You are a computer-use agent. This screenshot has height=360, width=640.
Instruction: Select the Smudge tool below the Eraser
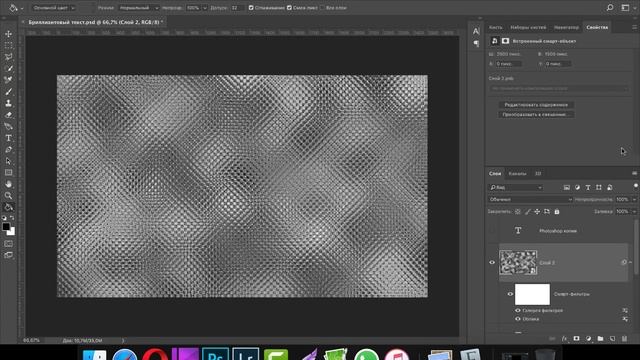tap(8, 127)
